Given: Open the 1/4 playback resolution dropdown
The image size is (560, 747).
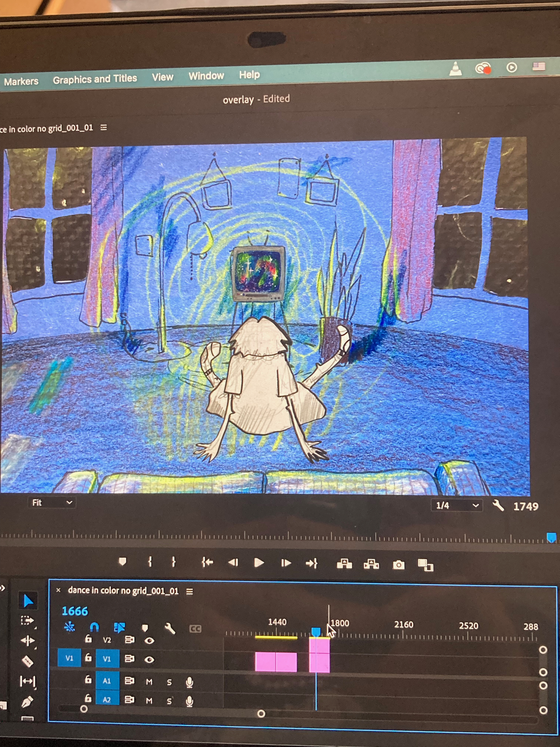Looking at the screenshot, I should click(x=457, y=506).
